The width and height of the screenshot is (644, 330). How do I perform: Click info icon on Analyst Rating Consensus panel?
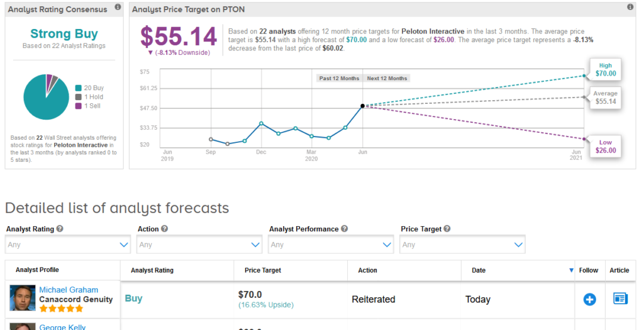point(118,7)
